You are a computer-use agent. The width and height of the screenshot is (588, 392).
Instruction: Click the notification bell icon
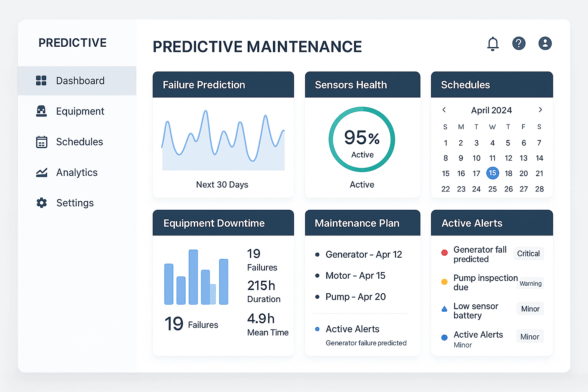click(493, 44)
